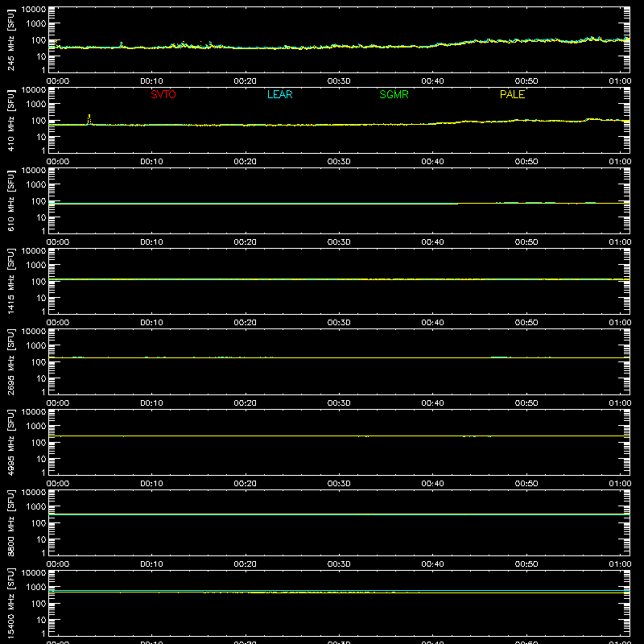Click the 10 y-axis label of the 1415 MHz panel
Viewport: 644px width, 644px height.
pyautogui.click(x=41, y=298)
